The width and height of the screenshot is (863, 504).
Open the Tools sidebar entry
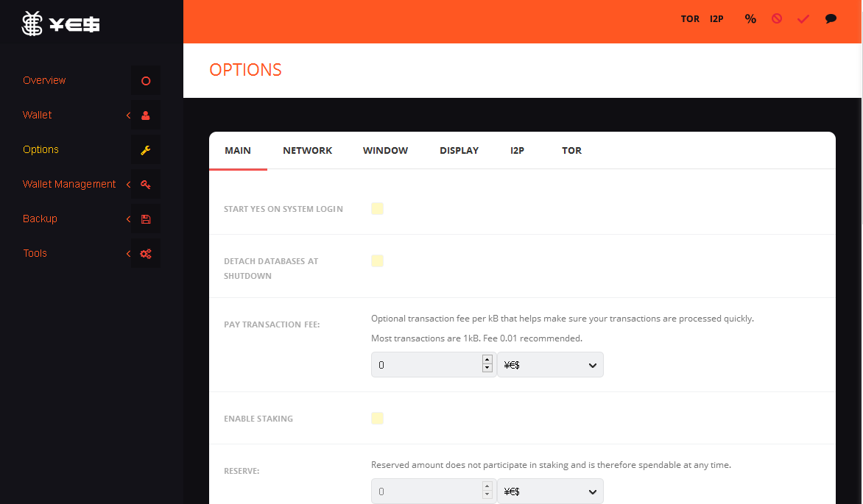(35, 253)
